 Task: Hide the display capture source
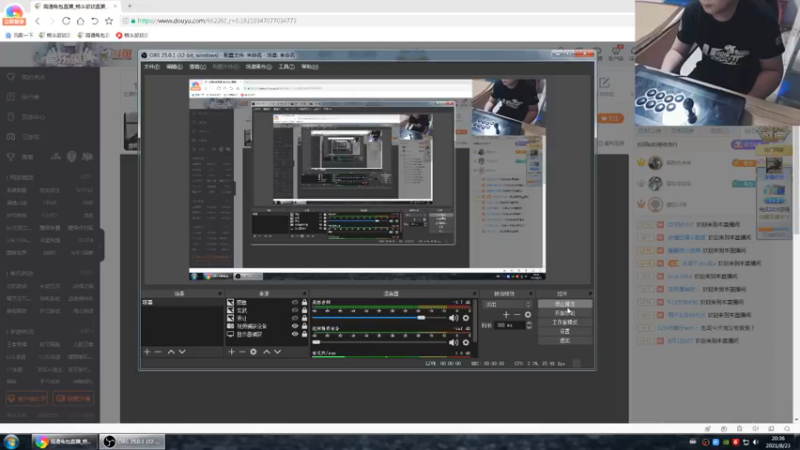[x=295, y=334]
